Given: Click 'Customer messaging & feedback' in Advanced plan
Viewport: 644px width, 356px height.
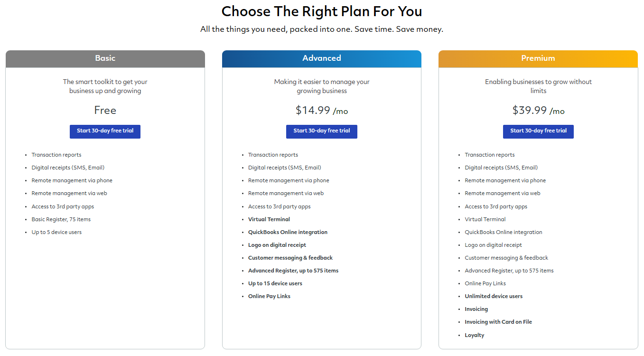Looking at the screenshot, I should [x=290, y=258].
